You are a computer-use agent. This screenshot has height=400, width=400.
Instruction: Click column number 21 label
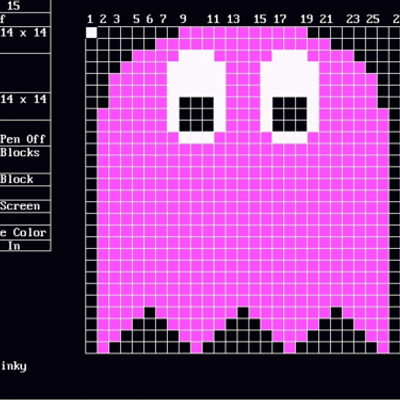tap(326, 19)
